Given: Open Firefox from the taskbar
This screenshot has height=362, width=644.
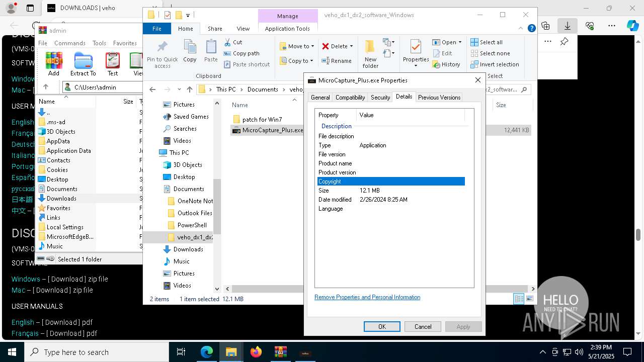Looking at the screenshot, I should 256,352.
